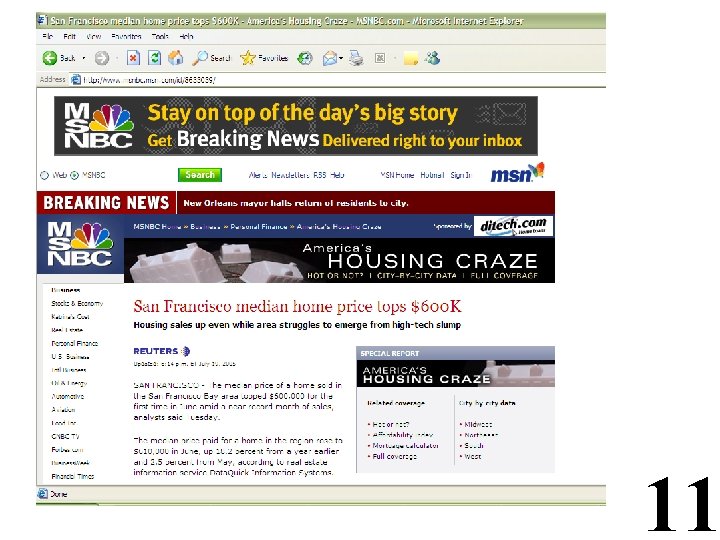Click the page icon in the Address bar
The width and height of the screenshot is (720, 540).
click(76, 80)
